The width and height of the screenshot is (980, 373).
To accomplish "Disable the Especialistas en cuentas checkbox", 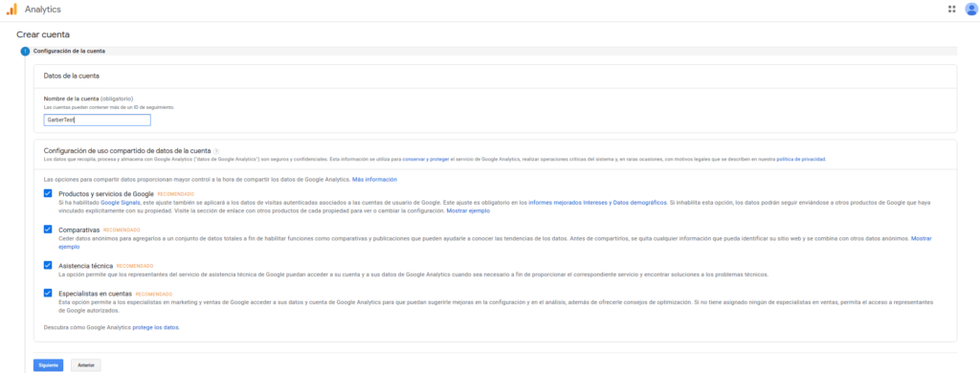I will click(48, 293).
